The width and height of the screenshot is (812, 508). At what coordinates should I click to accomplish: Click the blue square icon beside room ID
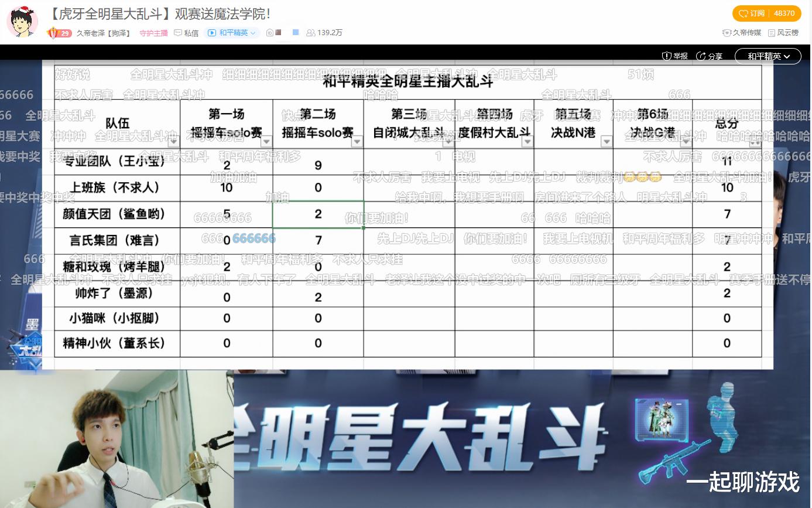tap(296, 32)
